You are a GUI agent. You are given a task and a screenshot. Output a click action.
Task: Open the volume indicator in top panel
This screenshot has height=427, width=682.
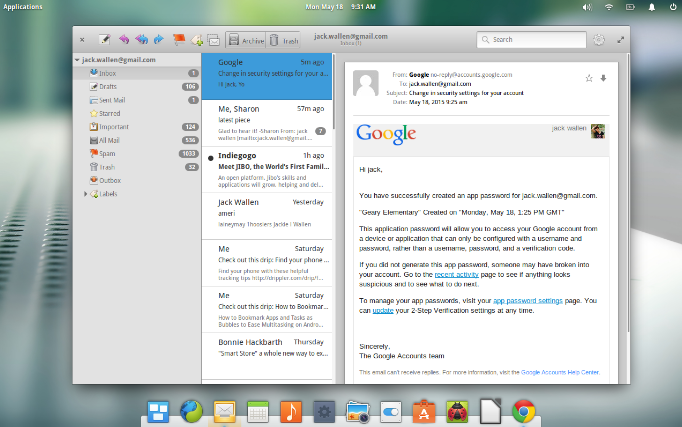(587, 7)
